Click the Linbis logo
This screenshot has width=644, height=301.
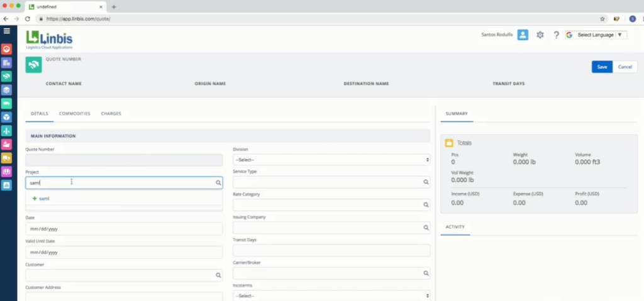click(49, 40)
